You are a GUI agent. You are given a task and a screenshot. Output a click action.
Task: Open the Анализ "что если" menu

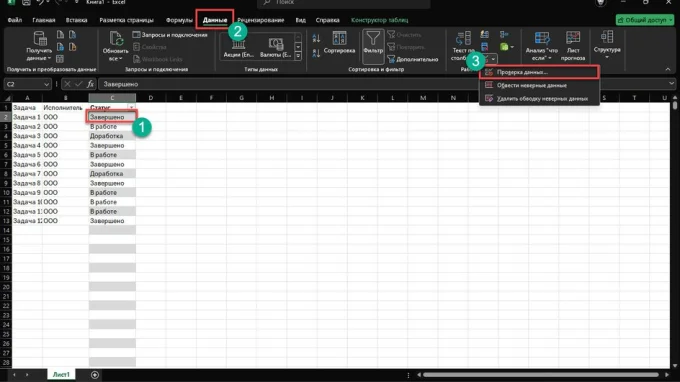542,46
